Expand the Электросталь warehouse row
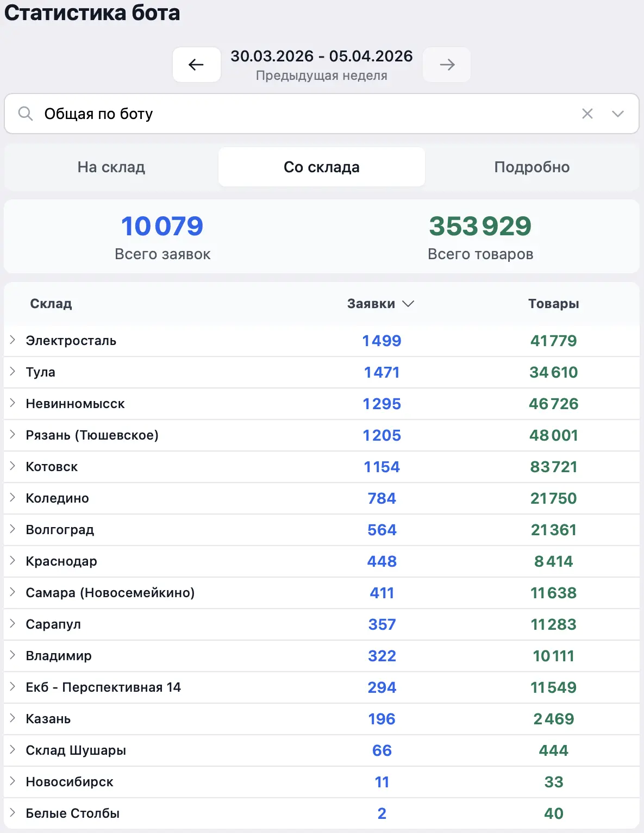Screen dimensions: 644x833 coord(12,340)
